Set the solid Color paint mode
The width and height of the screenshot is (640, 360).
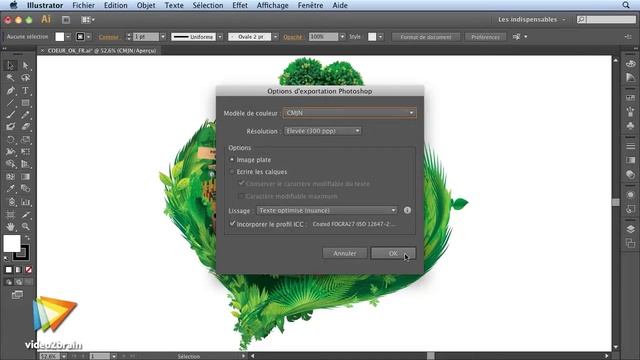9,270
